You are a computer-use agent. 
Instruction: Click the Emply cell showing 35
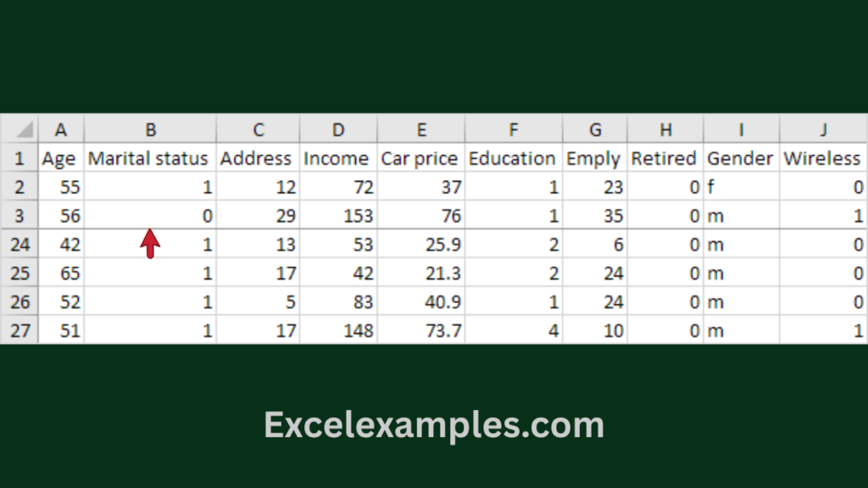pos(595,216)
